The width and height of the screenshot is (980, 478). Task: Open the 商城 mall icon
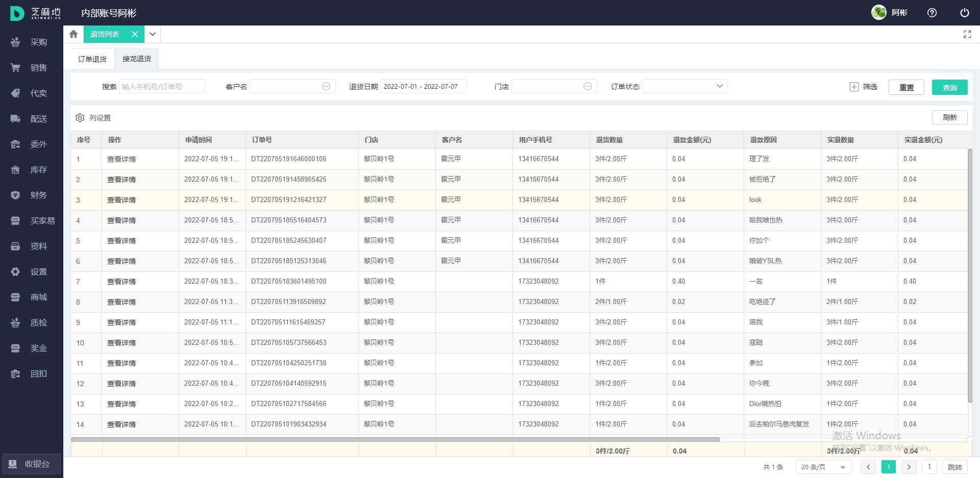click(15, 297)
